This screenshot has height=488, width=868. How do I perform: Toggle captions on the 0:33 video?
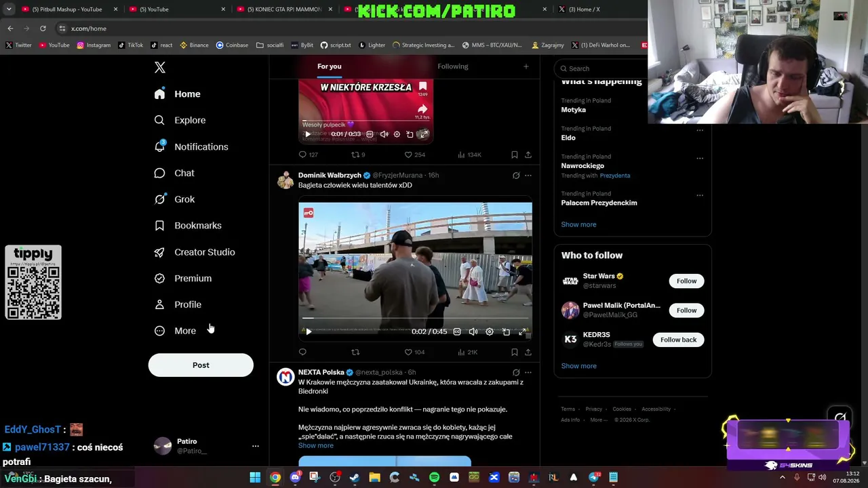[x=370, y=134]
